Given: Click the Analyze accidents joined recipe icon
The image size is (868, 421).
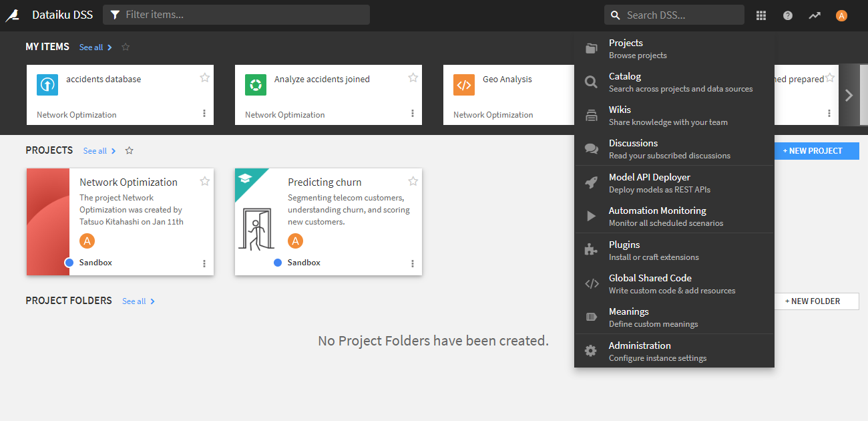Looking at the screenshot, I should tap(256, 85).
